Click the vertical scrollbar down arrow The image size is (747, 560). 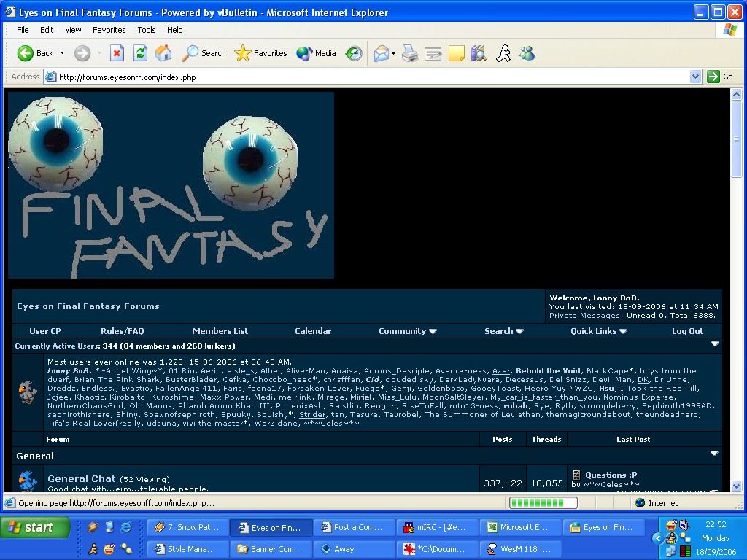pyautogui.click(x=737, y=486)
